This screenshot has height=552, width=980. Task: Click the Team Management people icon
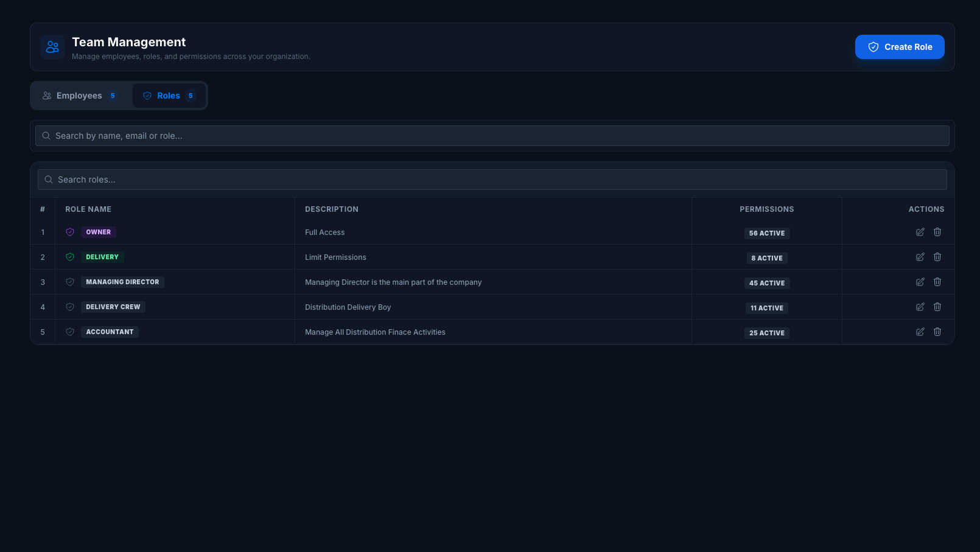click(x=52, y=47)
